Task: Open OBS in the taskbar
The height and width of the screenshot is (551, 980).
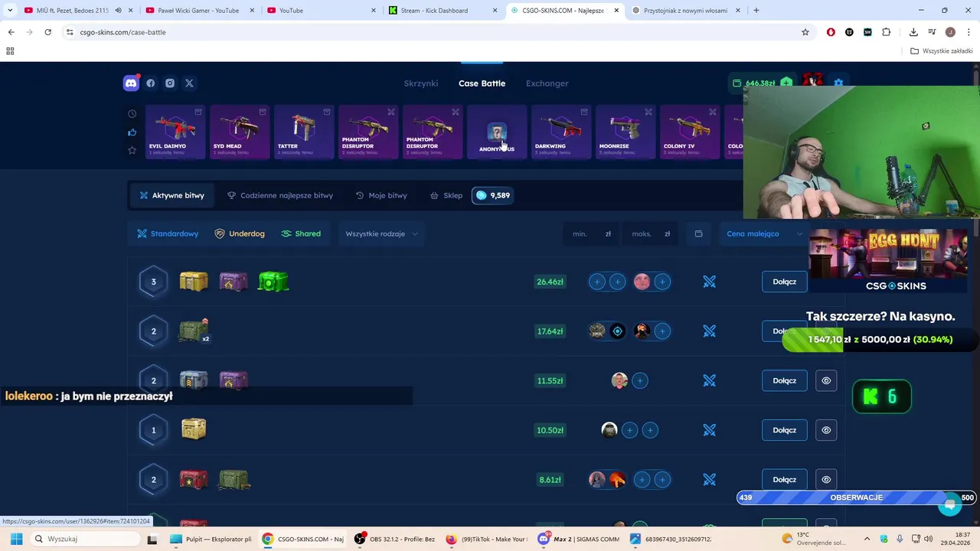Action: (x=396, y=539)
